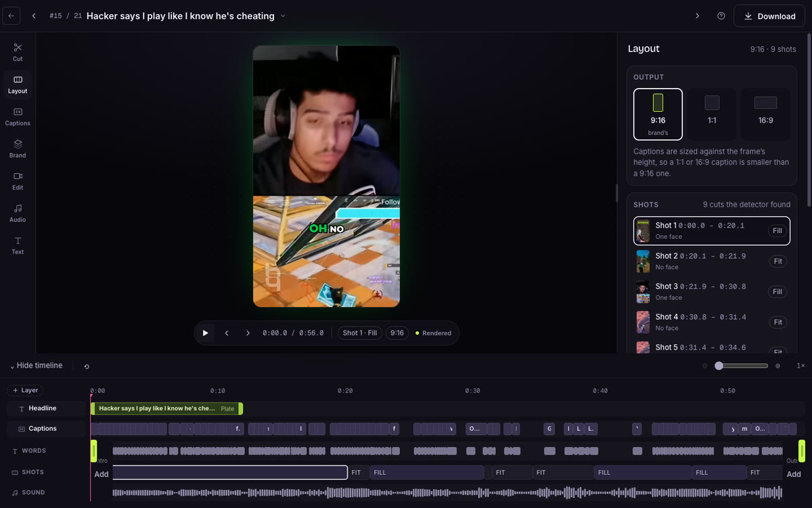The image size is (812, 508).
Task: Open the Shot 3 thumbnail in the shots list
Action: point(643,292)
